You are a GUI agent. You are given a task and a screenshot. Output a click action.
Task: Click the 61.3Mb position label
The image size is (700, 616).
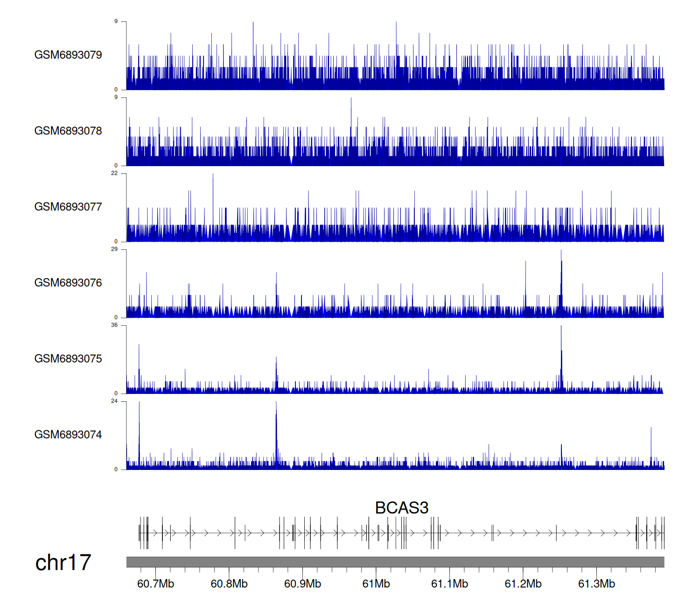596,584
